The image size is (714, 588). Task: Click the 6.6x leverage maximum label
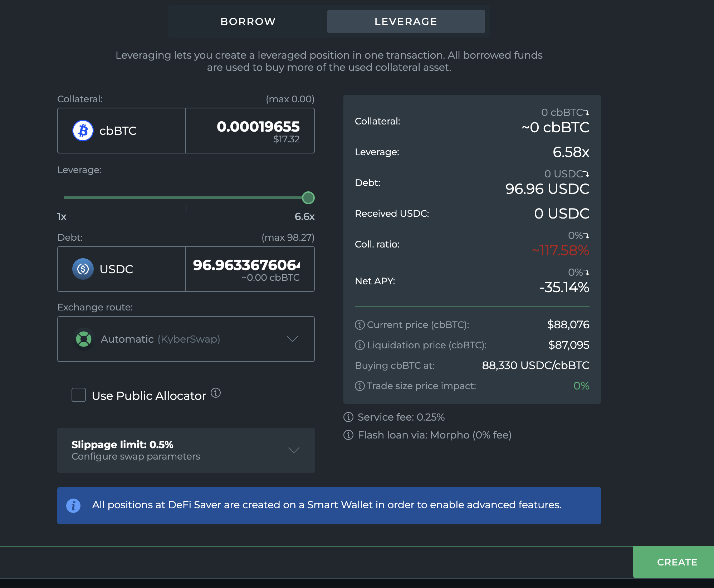pyautogui.click(x=304, y=216)
